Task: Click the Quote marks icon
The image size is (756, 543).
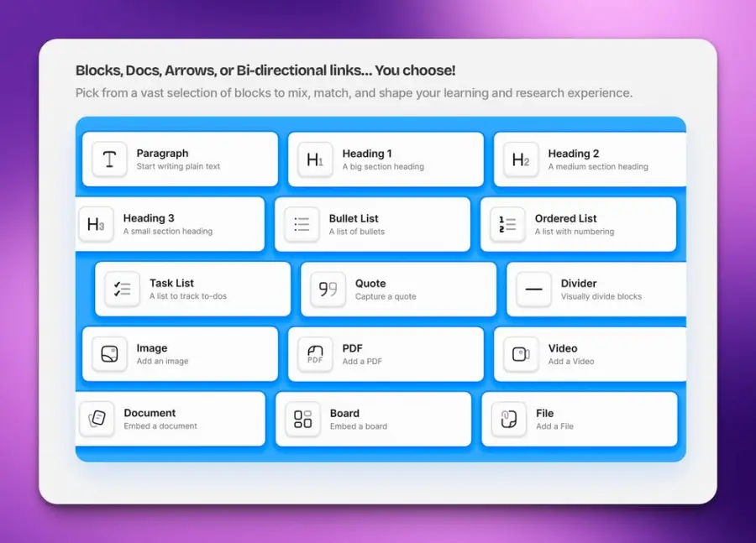Action: click(328, 290)
